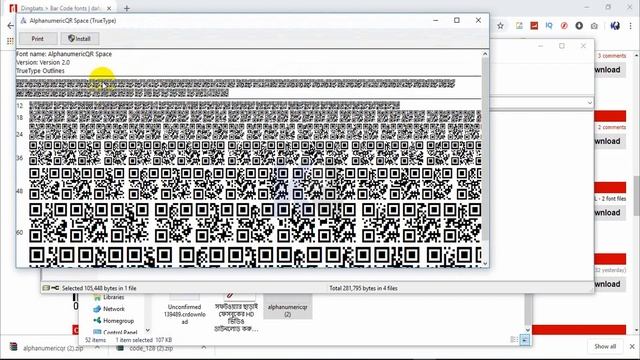640x360 pixels.
Task: Install the AlphanumericQR Space font
Action: click(x=79, y=39)
